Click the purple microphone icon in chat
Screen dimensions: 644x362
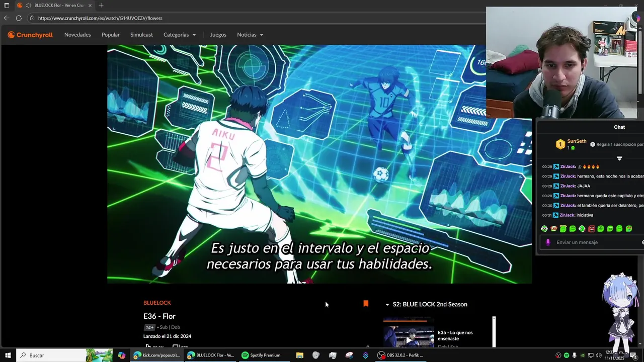point(548,242)
